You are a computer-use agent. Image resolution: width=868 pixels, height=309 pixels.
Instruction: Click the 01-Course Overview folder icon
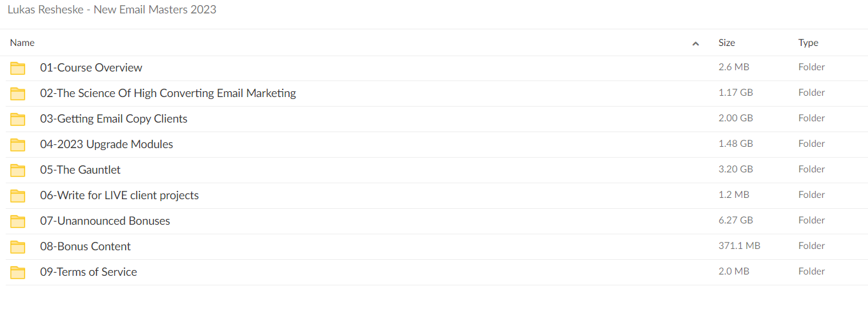tap(18, 68)
